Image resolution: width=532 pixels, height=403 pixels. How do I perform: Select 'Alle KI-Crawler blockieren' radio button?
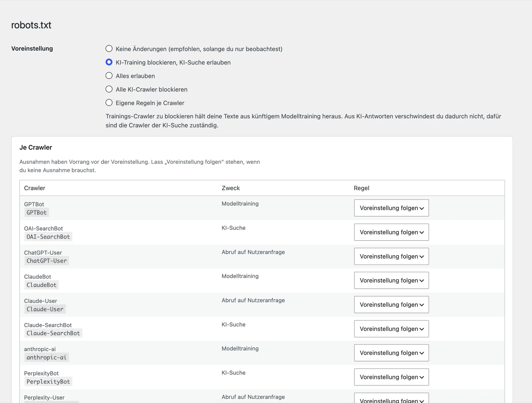pos(109,89)
